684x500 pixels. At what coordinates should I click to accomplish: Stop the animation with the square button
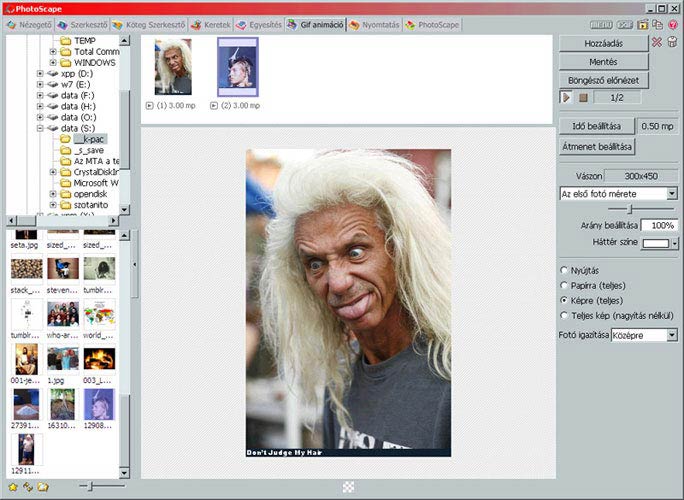[583, 98]
